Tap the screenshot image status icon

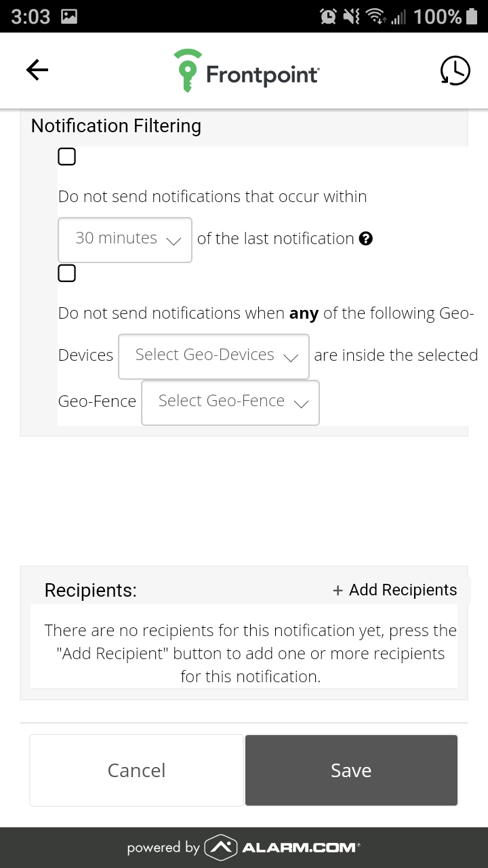coord(69,16)
